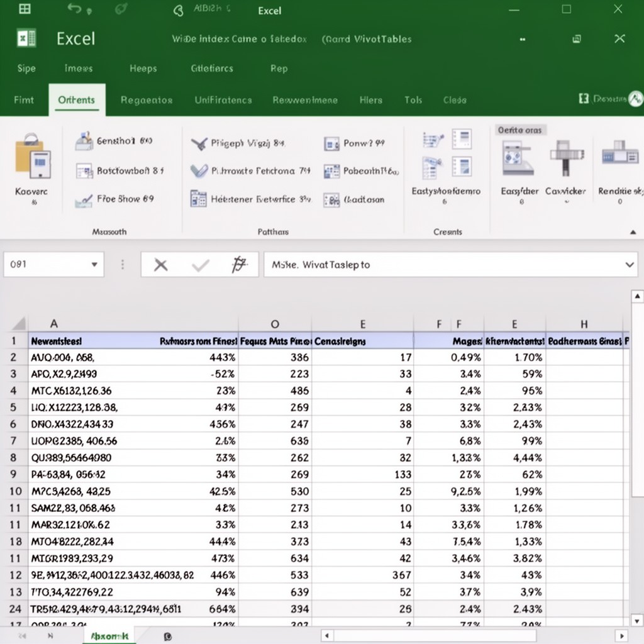Open the Gtletiarcs menu
This screenshot has width=644, height=644.
pos(212,68)
